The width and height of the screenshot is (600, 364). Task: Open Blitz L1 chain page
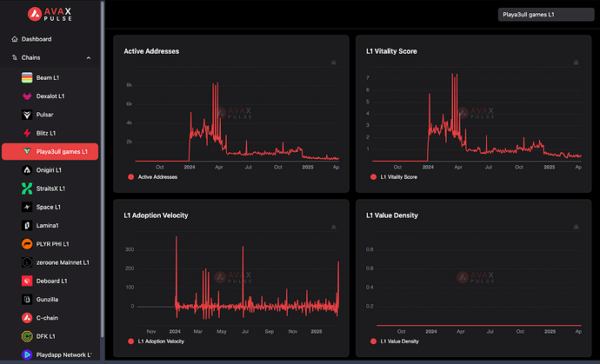point(46,133)
